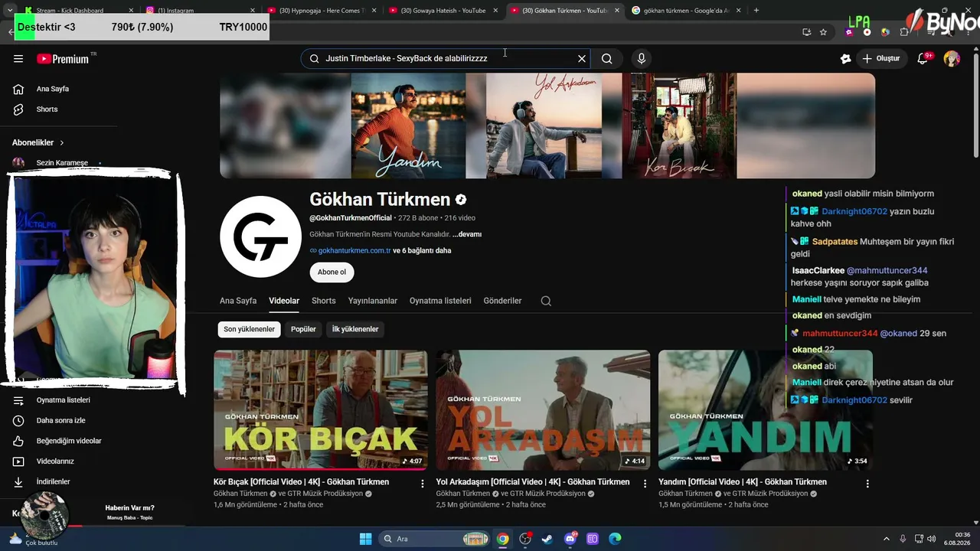The width and height of the screenshot is (980, 551).
Task: Open a new browser tab with plus
Action: click(x=756, y=10)
